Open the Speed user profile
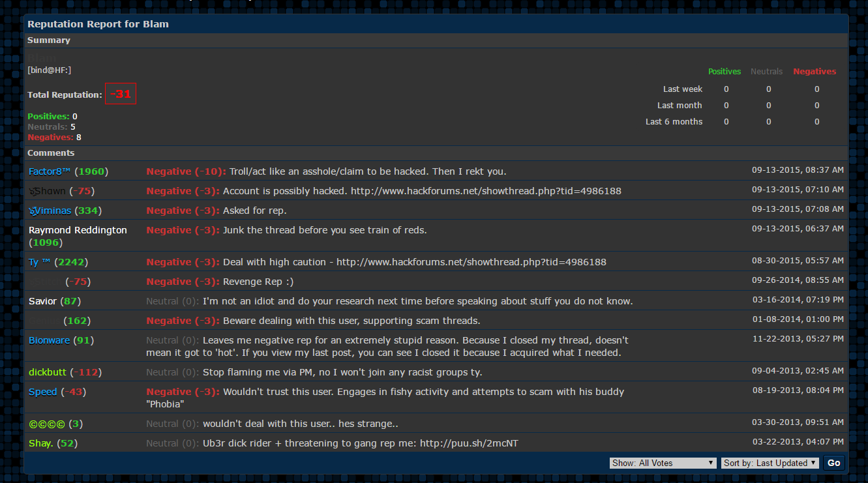 (43, 392)
